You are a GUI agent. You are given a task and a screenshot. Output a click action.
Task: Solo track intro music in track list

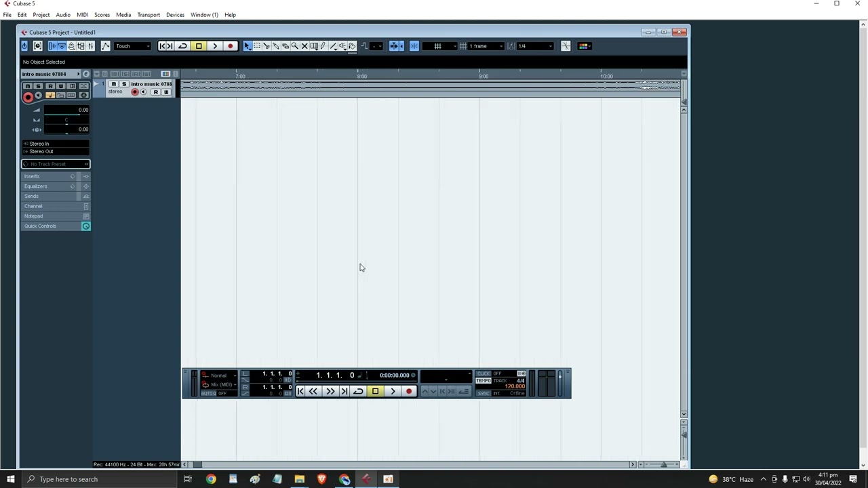123,84
